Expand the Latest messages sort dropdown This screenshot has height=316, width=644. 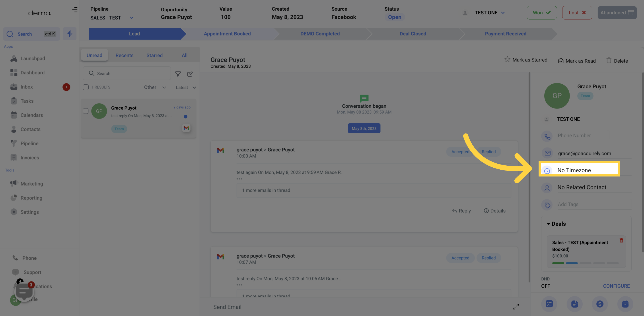(185, 87)
